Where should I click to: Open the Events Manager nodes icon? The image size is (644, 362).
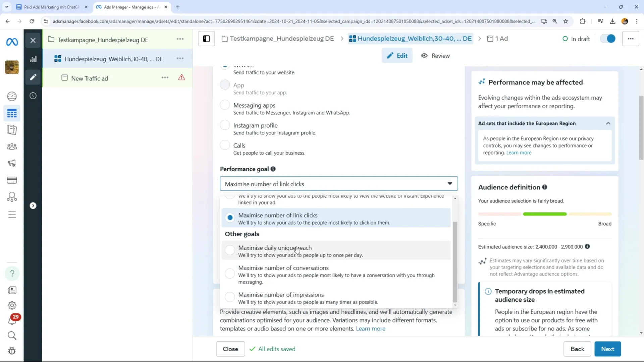(12, 197)
